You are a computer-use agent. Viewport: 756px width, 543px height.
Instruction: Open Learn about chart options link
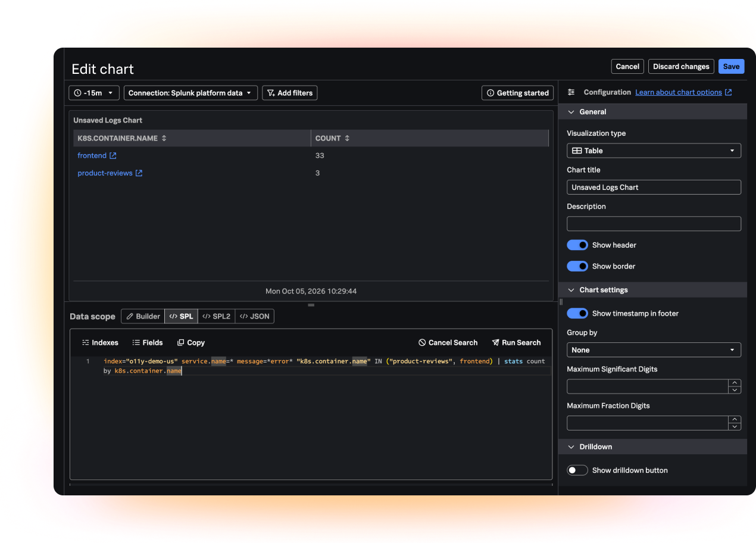tap(683, 92)
